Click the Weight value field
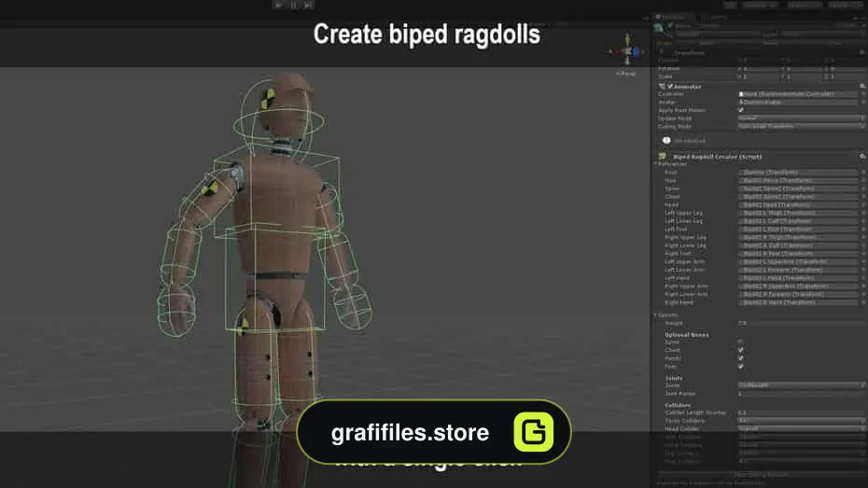Screen dimensions: 868x488 coord(801,323)
